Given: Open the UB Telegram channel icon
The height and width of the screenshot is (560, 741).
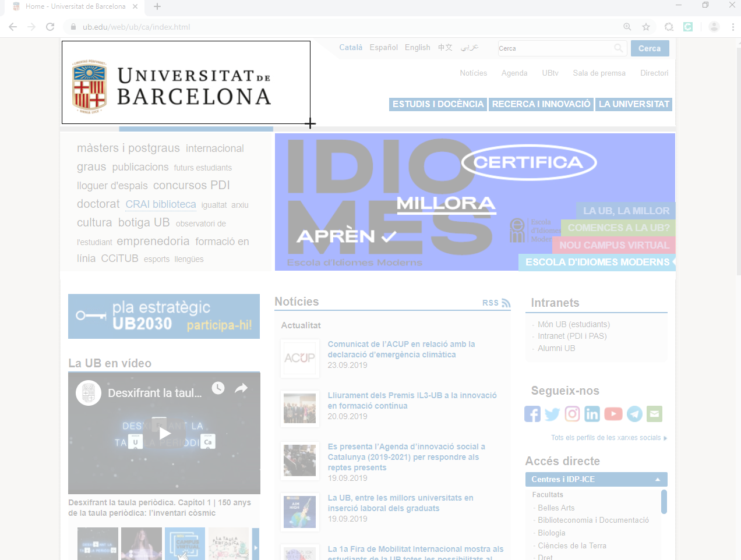Looking at the screenshot, I should (634, 414).
